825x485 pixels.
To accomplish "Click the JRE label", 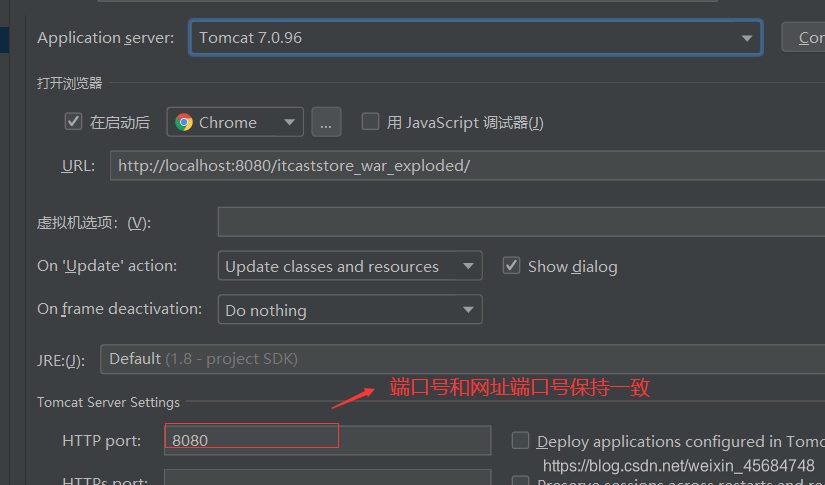I will (x=61, y=361).
